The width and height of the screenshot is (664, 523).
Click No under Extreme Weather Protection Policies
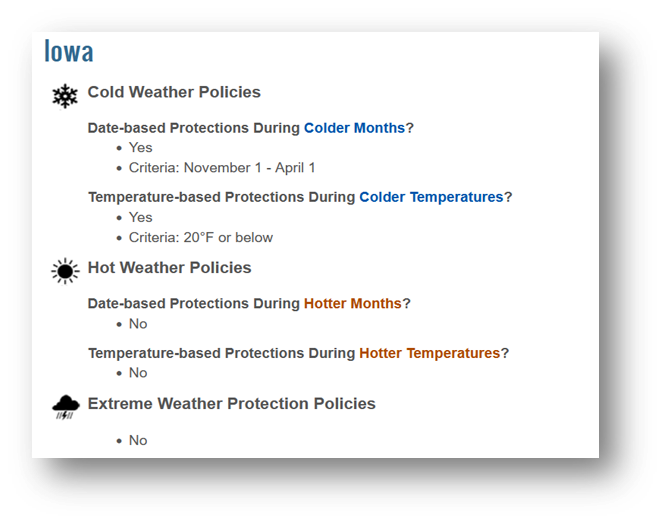(138, 440)
